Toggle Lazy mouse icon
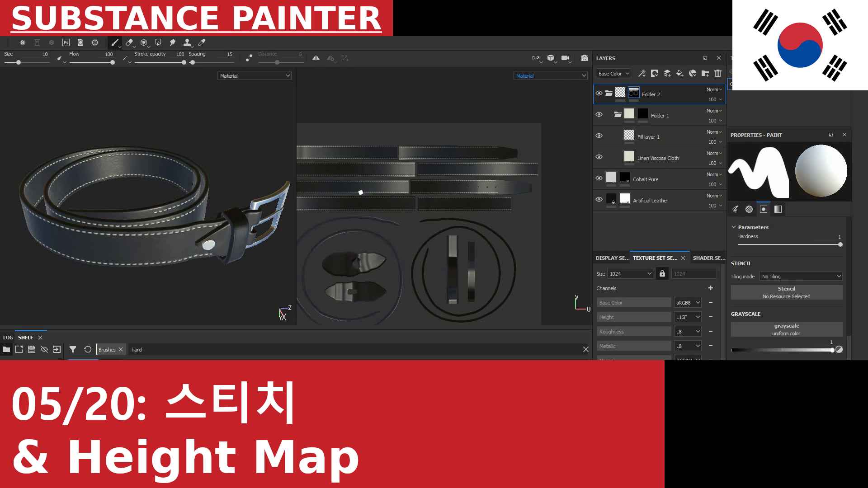 249,58
